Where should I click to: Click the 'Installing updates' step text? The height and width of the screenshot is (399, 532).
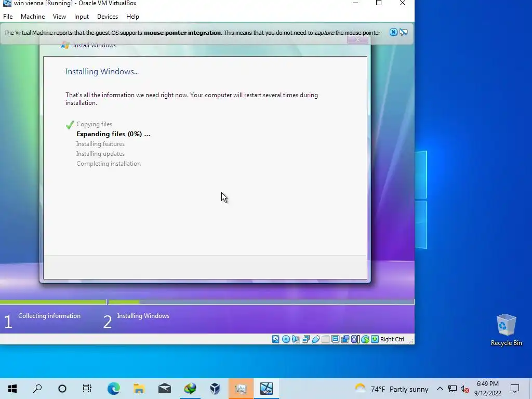(x=100, y=154)
